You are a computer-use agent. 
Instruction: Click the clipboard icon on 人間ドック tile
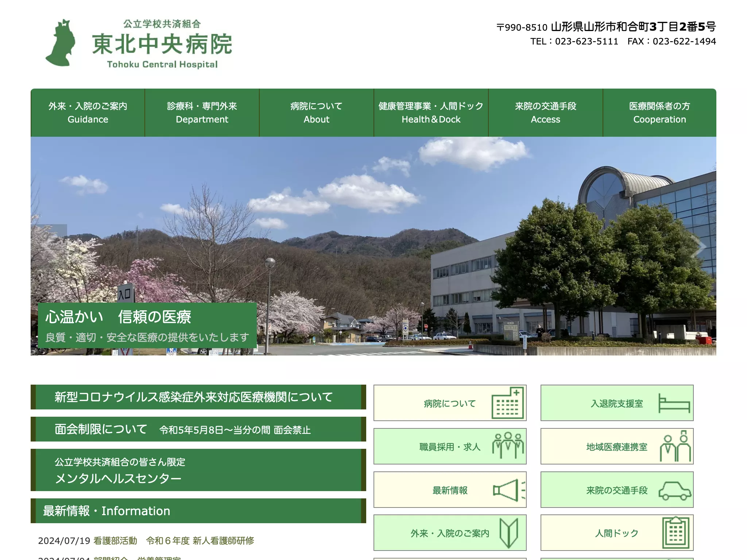[x=676, y=533]
